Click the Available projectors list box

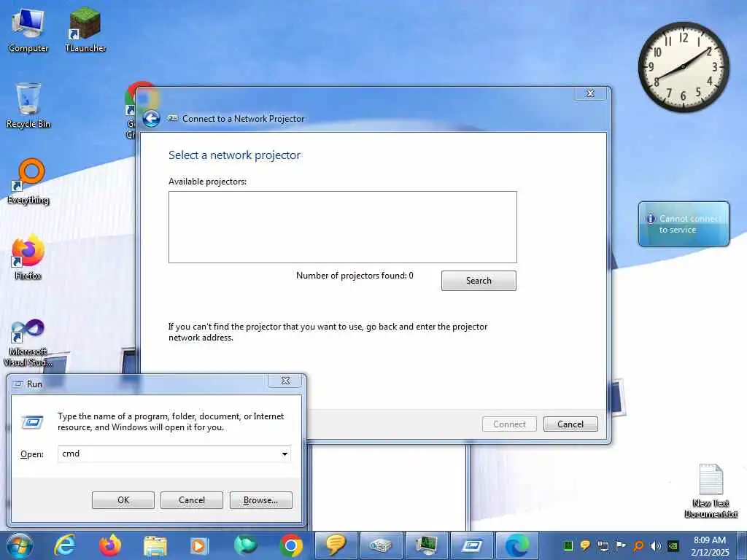pos(343,227)
